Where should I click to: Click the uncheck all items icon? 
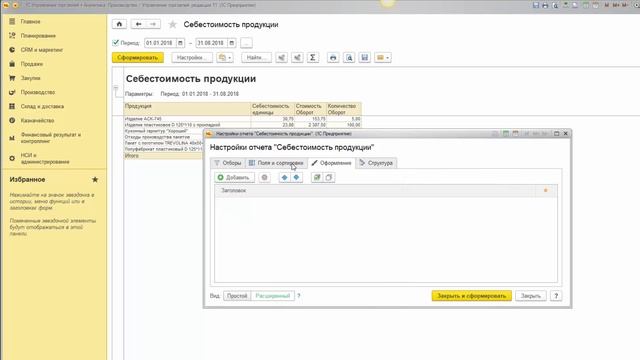pyautogui.click(x=329, y=178)
